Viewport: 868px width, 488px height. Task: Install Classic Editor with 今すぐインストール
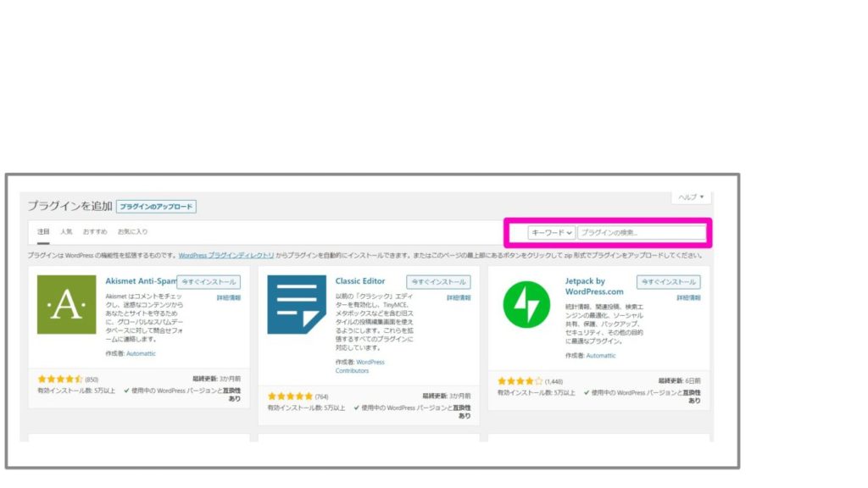pyautogui.click(x=438, y=282)
